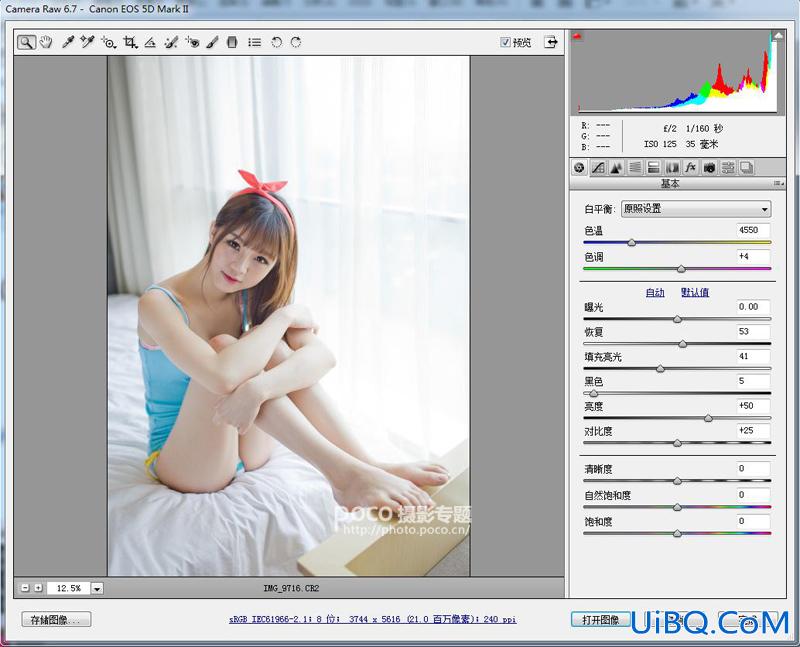Toggle shadow clipping warning in histogram
800x647 pixels.
tap(578, 36)
